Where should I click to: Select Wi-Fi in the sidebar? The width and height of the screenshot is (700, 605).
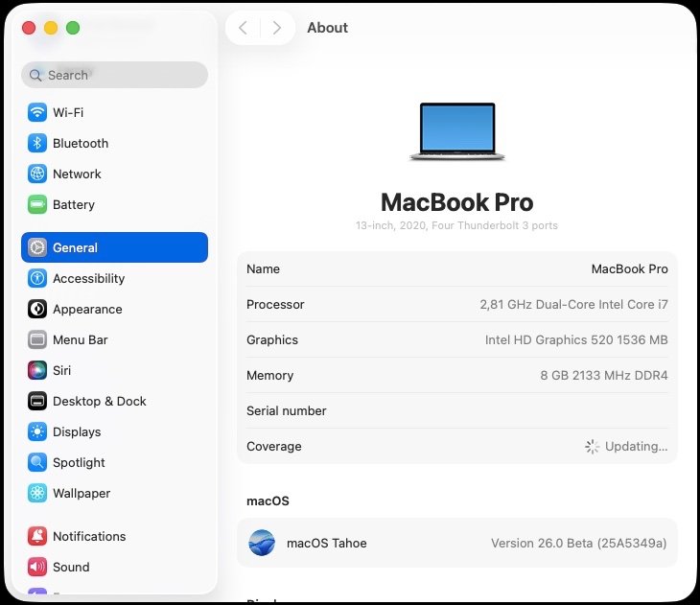(x=114, y=112)
